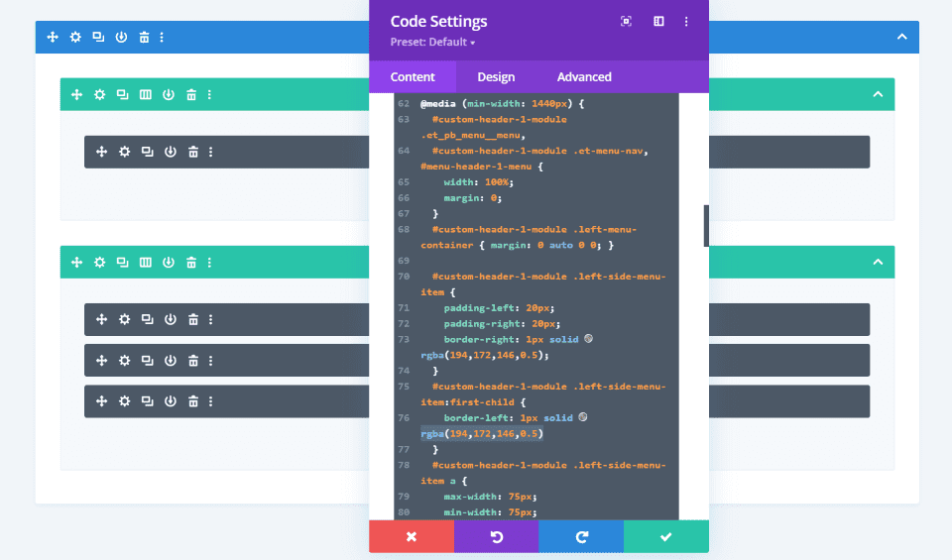Collapse the first green row chevron

(878, 94)
